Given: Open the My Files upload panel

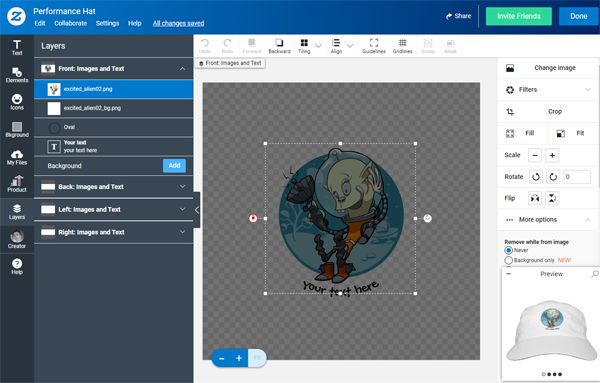Looking at the screenshot, I should click(x=17, y=157).
